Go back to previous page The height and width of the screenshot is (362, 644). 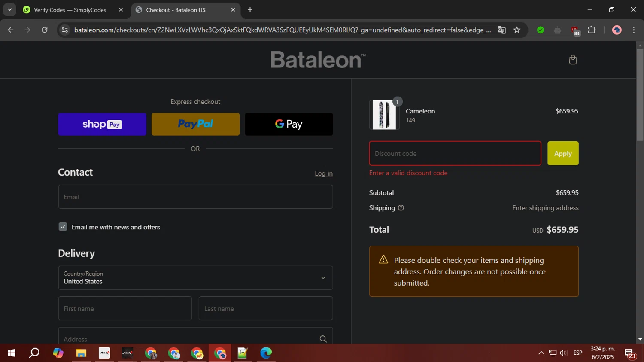[x=11, y=30]
